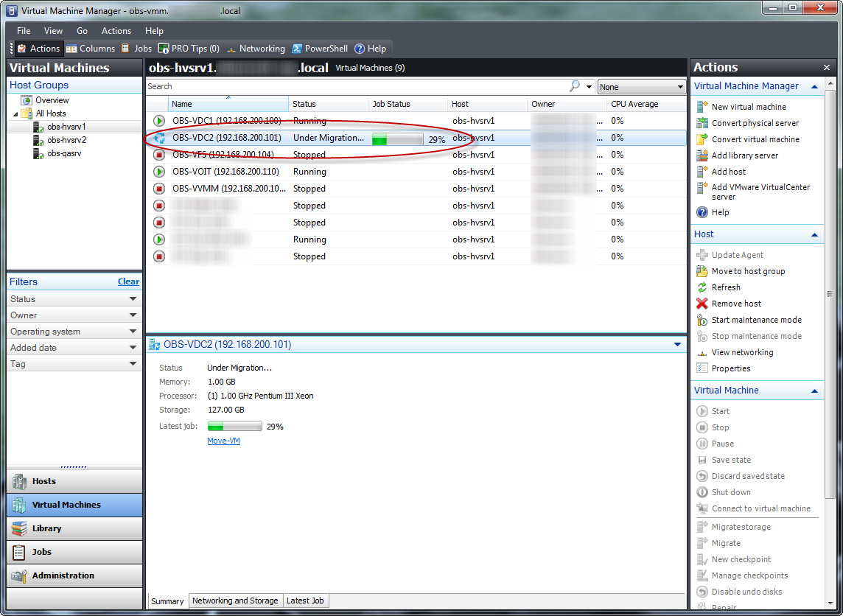Open the View menu
Viewport: 843px width, 616px height.
(52, 30)
